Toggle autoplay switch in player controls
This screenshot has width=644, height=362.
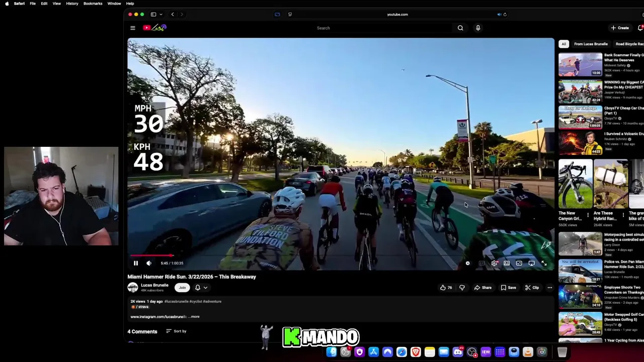tap(468, 263)
